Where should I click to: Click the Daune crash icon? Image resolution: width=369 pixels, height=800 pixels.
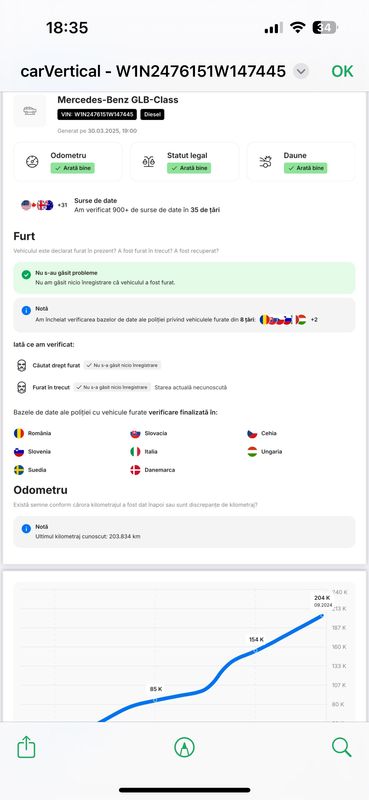coord(265,162)
